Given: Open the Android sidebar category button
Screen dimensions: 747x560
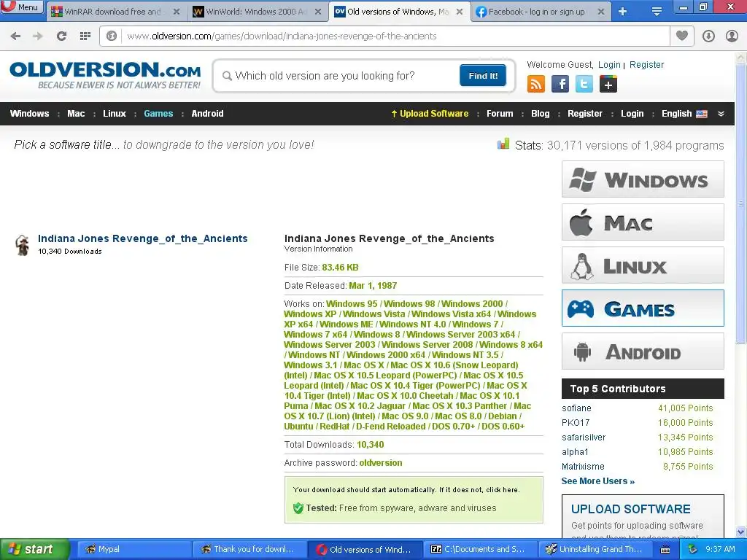Looking at the screenshot, I should (x=643, y=351).
